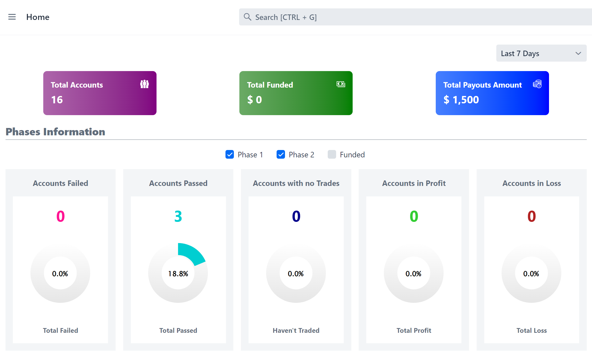This screenshot has width=592, height=364.
Task: Click the chevron arrow on date range selector
Action: [x=578, y=53]
